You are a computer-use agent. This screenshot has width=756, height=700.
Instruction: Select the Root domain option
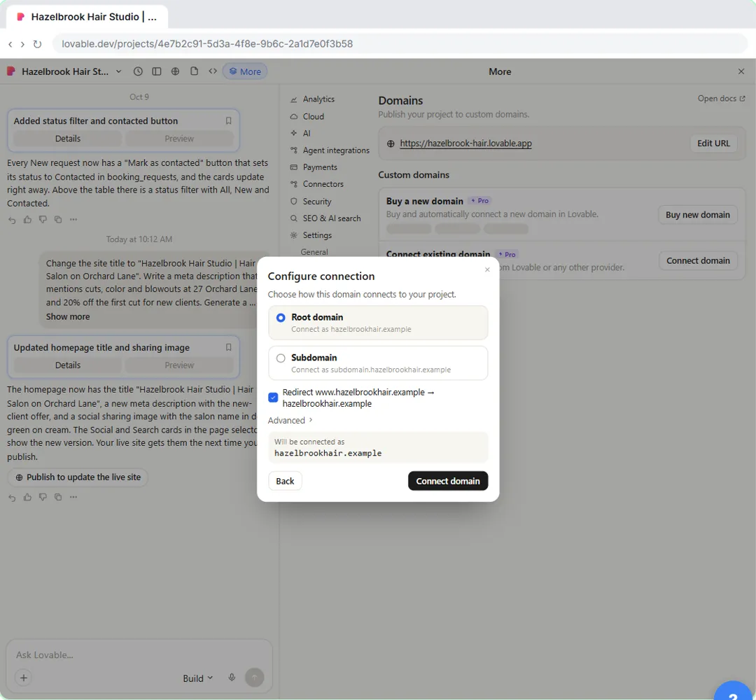pyautogui.click(x=378, y=323)
